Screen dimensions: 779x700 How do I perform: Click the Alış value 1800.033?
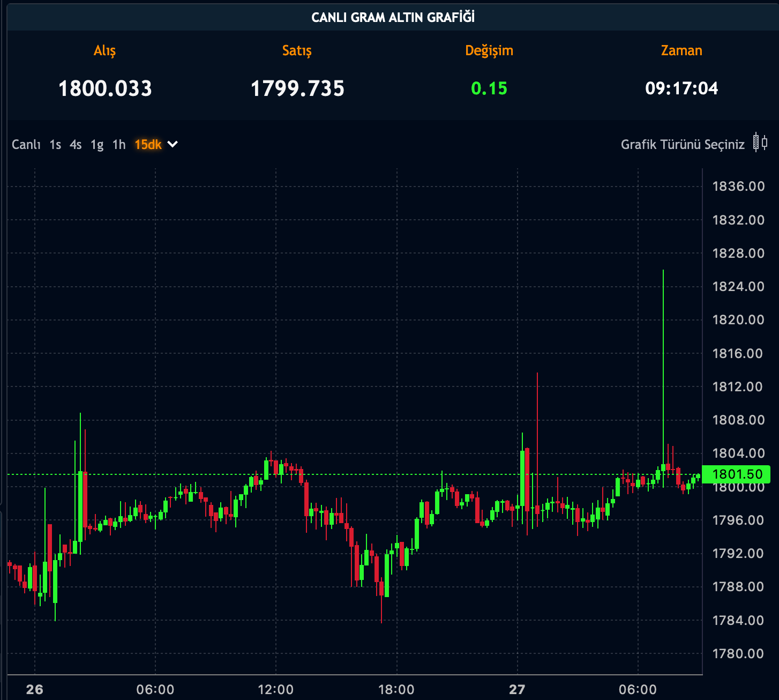(x=105, y=88)
